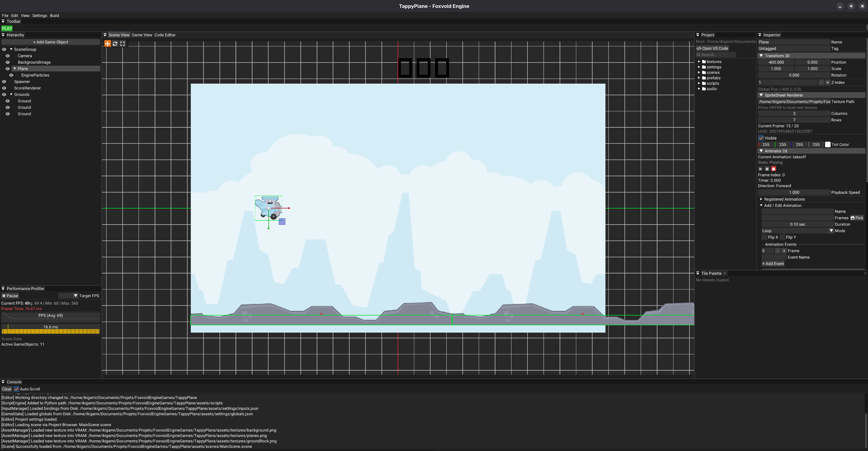Collapse the Animator 2d section

[x=761, y=151]
